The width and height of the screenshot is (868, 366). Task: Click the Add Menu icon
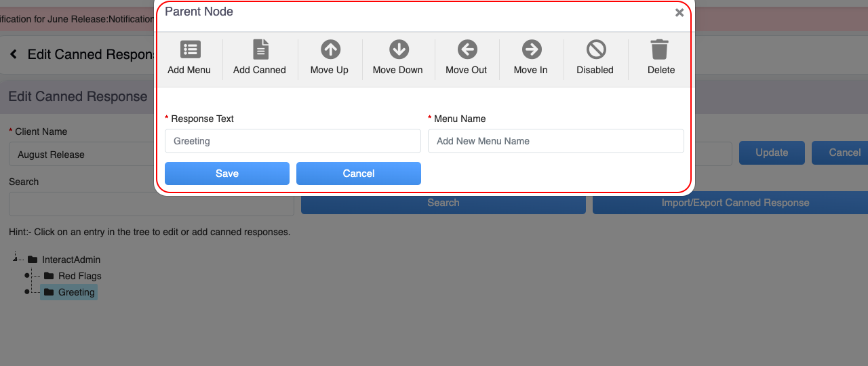coord(190,49)
